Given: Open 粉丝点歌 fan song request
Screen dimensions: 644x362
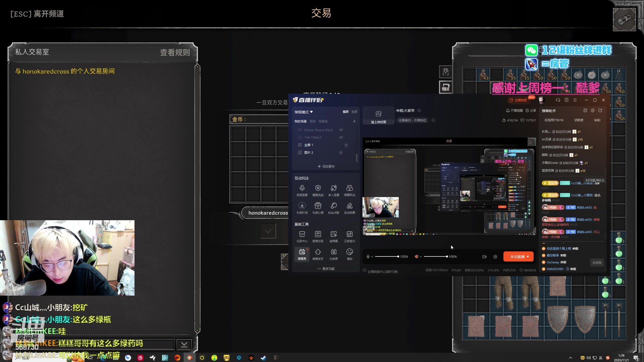Looking at the screenshot, I should [x=334, y=208].
